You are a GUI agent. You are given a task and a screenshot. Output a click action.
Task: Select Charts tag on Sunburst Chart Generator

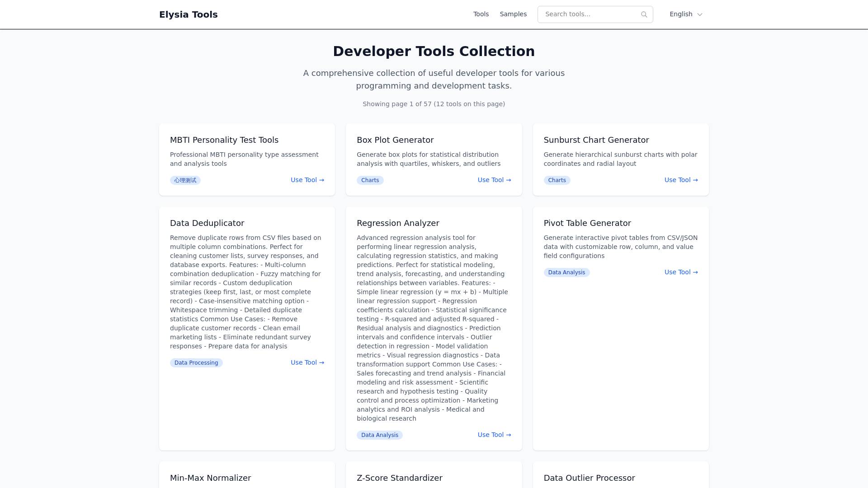[x=557, y=180]
